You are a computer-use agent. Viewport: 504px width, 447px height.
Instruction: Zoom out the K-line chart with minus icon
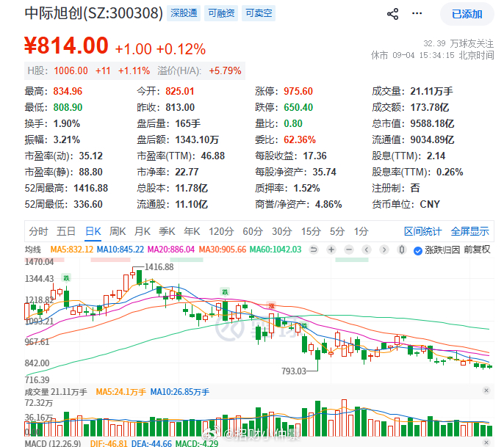pyautogui.click(x=349, y=250)
